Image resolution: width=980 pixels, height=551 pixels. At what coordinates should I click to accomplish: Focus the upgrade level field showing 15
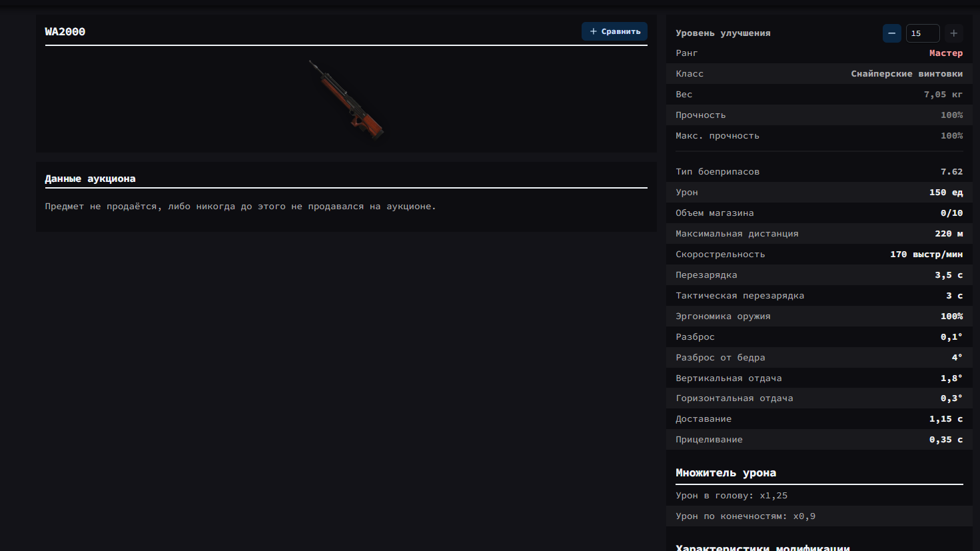tap(923, 33)
